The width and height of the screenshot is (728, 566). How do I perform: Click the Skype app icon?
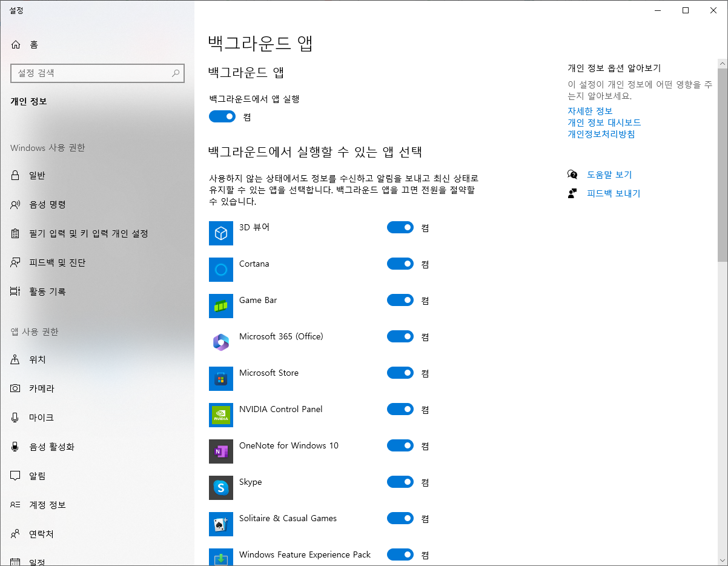(221, 488)
